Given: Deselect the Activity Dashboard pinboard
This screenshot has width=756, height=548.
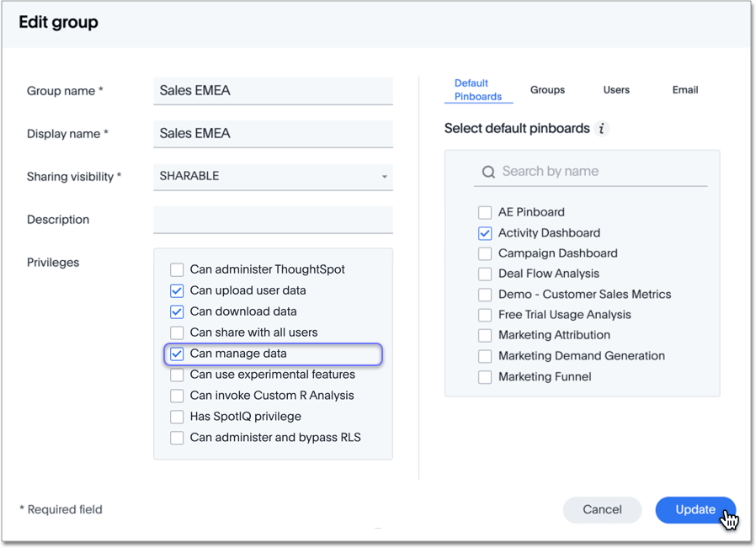Looking at the screenshot, I should coord(485,233).
